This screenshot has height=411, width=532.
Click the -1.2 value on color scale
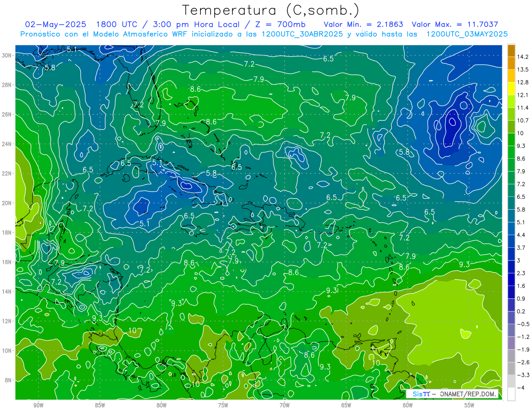pos(523,337)
